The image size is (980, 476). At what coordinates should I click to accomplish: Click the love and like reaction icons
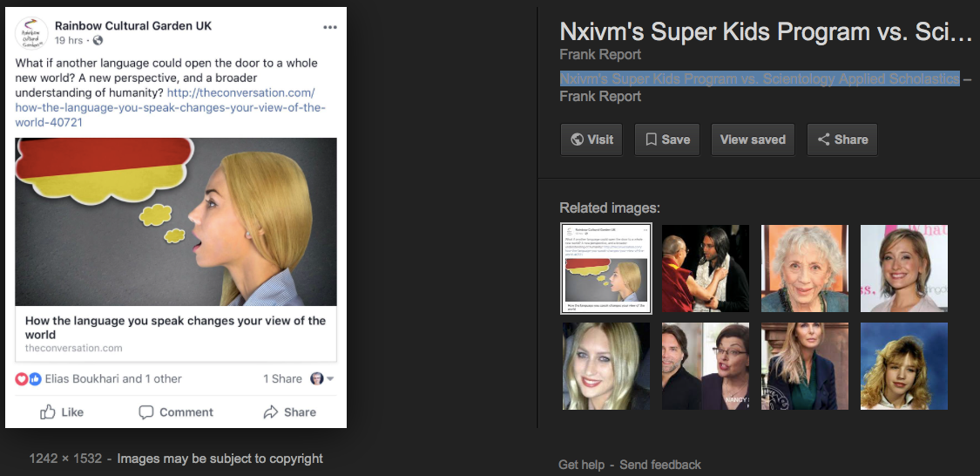click(28, 379)
